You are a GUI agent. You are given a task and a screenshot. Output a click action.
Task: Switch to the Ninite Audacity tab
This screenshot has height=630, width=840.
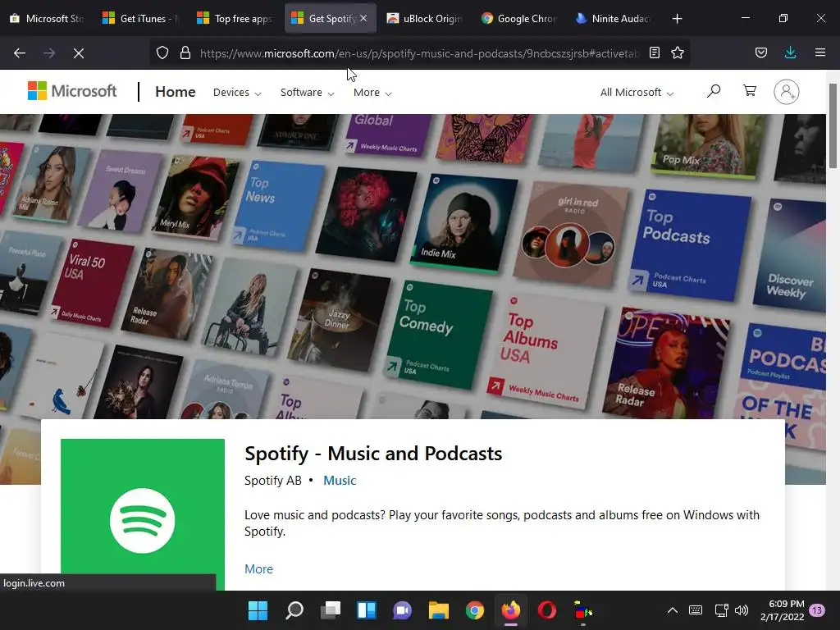tap(613, 18)
